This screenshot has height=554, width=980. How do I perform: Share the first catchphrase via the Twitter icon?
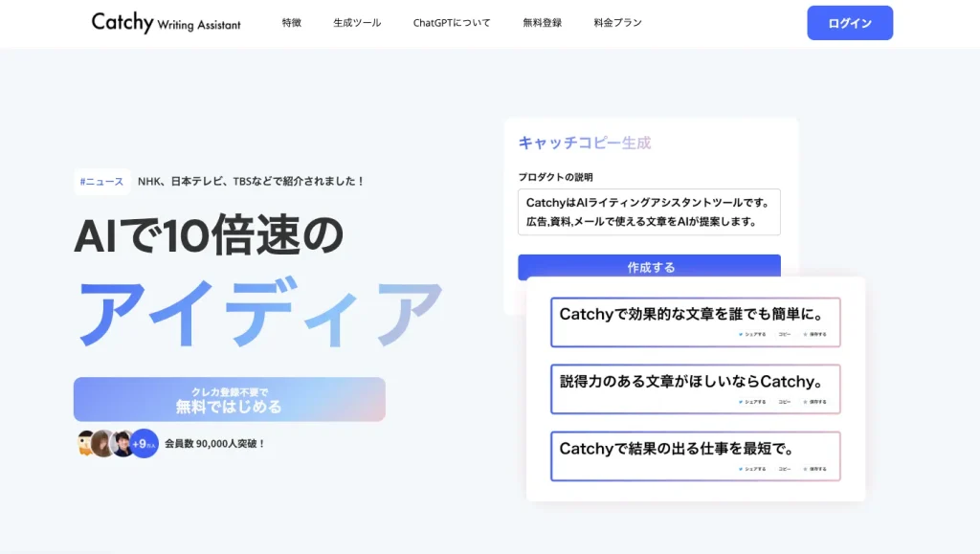coord(742,334)
